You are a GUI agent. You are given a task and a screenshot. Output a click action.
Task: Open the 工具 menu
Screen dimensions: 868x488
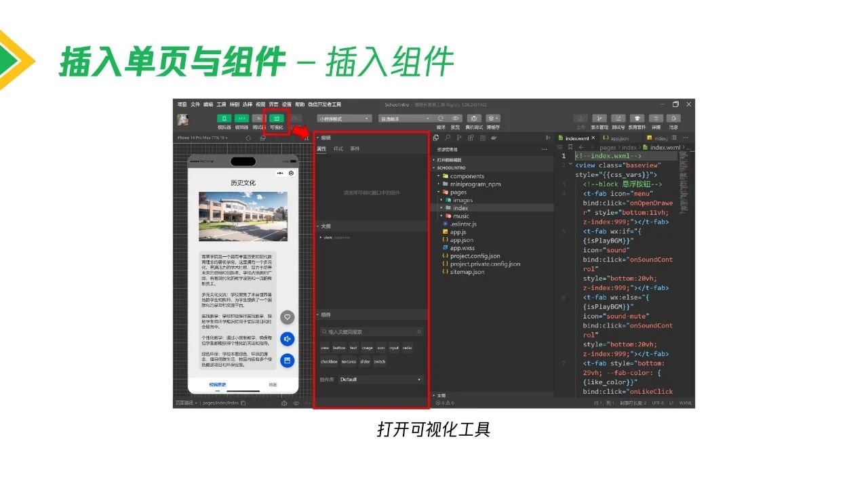click(221, 104)
